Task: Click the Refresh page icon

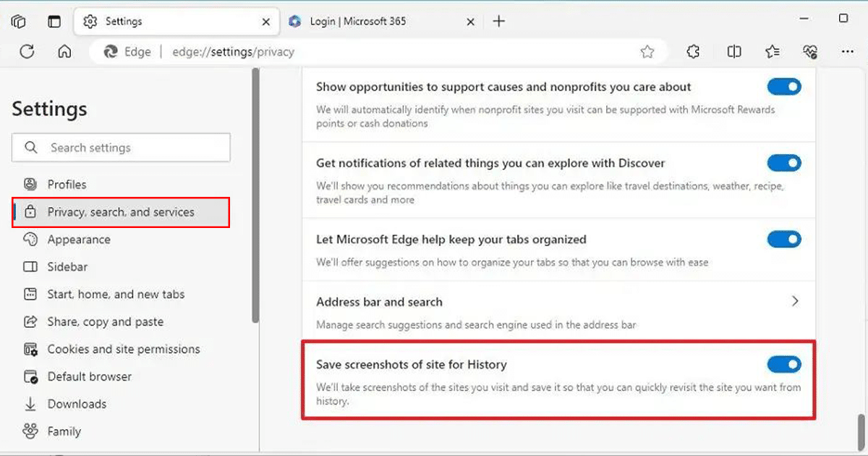Action: (27, 51)
